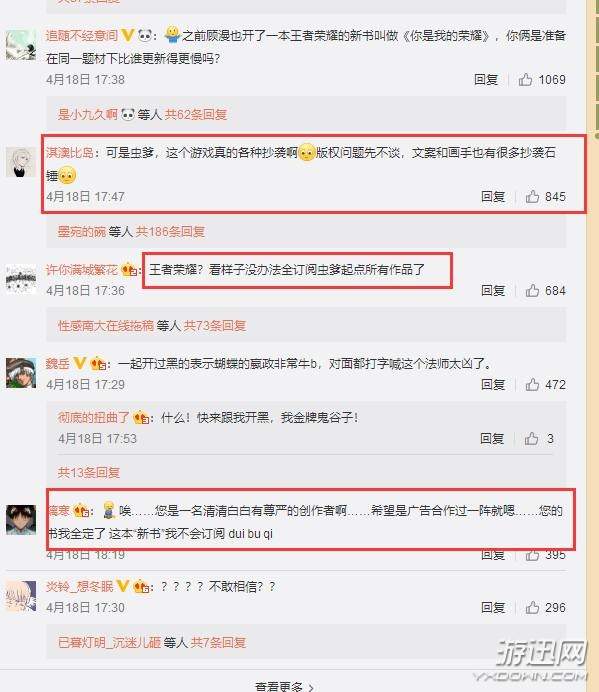This screenshot has height=692, width=599.
Task: Click 查看更多 to load more comments
Action: coord(284,687)
